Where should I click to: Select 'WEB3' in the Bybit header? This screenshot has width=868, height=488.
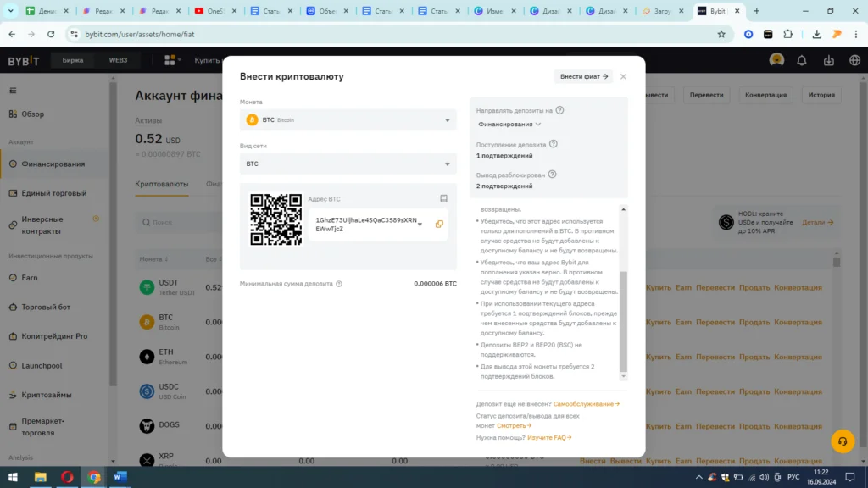(x=118, y=60)
